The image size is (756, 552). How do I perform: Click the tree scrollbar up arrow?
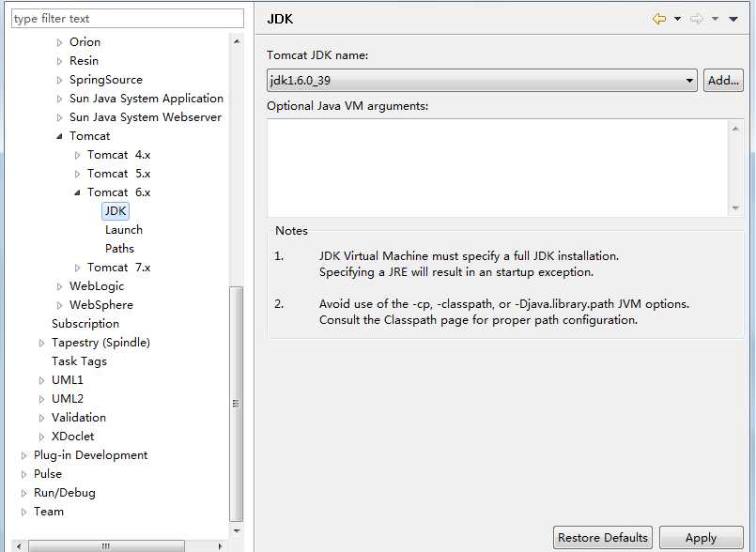[x=237, y=41]
